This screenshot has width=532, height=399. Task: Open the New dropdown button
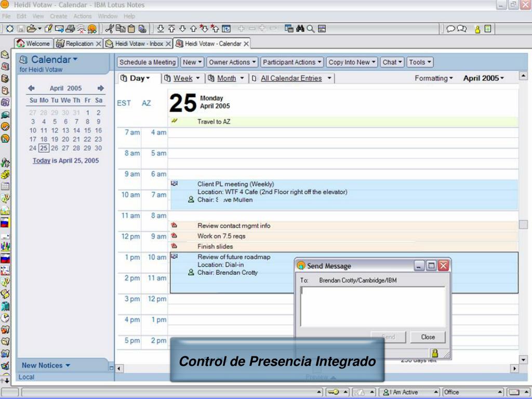tap(192, 62)
